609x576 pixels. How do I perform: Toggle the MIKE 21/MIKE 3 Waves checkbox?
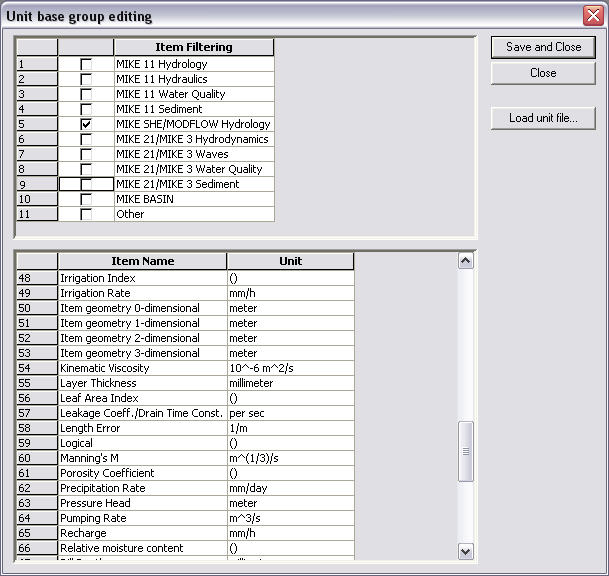[x=86, y=154]
